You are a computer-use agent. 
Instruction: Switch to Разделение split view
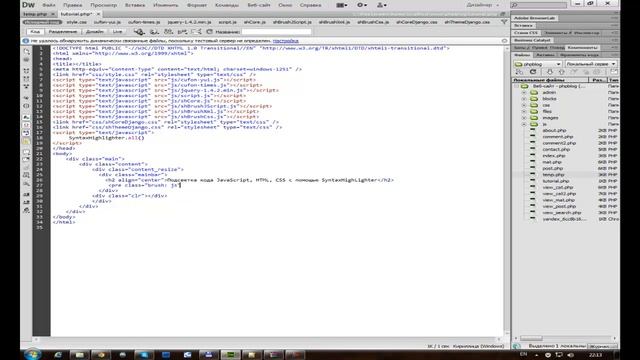[x=62, y=31]
